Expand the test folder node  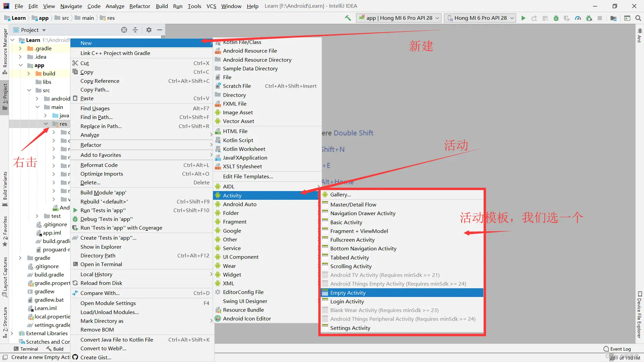point(37,216)
